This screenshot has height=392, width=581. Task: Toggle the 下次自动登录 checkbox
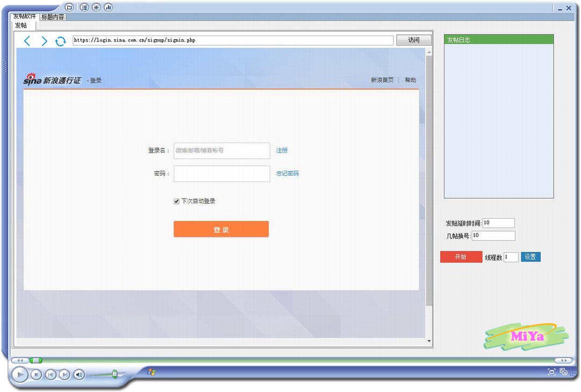(176, 201)
